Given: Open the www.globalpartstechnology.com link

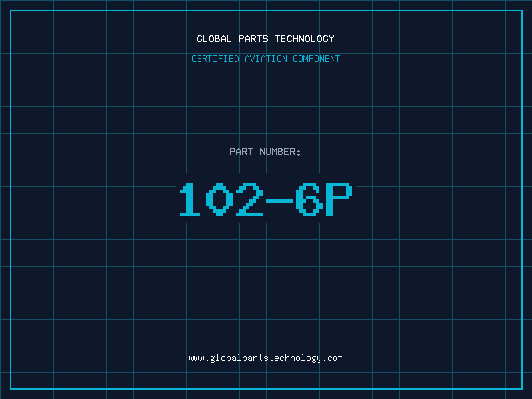Looking at the screenshot, I should point(265,358).
